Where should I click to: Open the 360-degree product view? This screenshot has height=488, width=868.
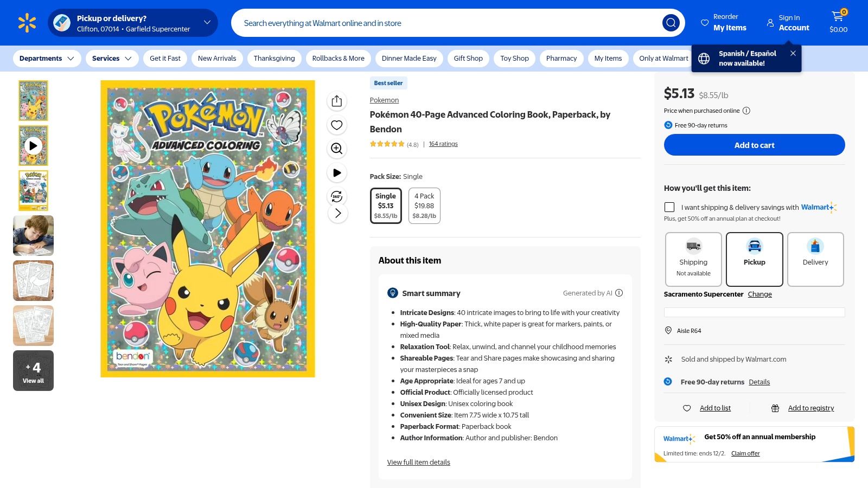[x=336, y=197]
